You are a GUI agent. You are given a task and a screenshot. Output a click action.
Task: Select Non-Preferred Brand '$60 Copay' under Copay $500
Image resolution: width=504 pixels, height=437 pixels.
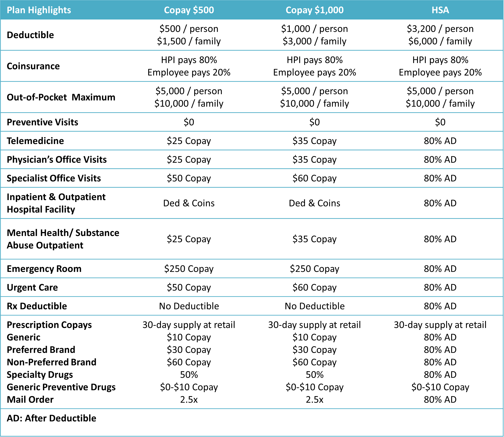(x=189, y=362)
